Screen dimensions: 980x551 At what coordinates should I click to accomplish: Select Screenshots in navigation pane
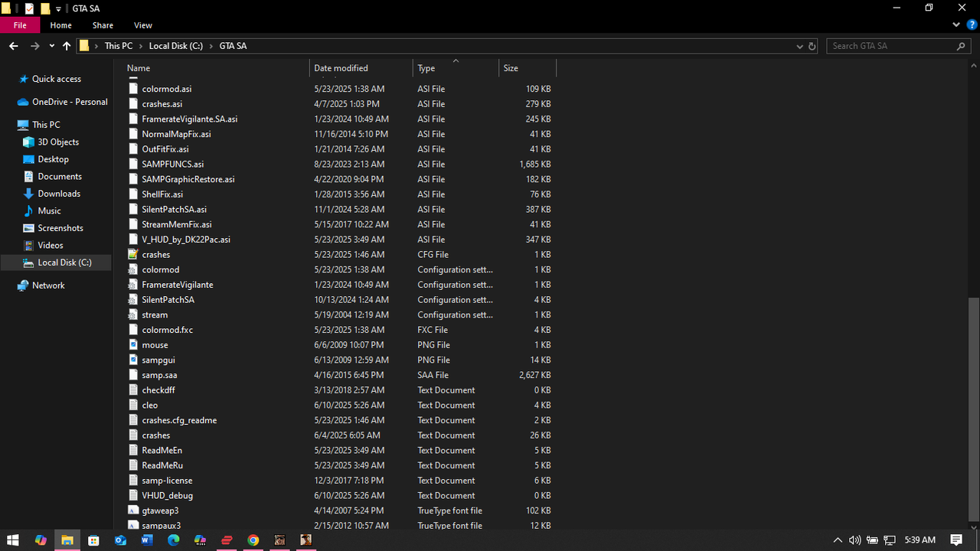(60, 228)
